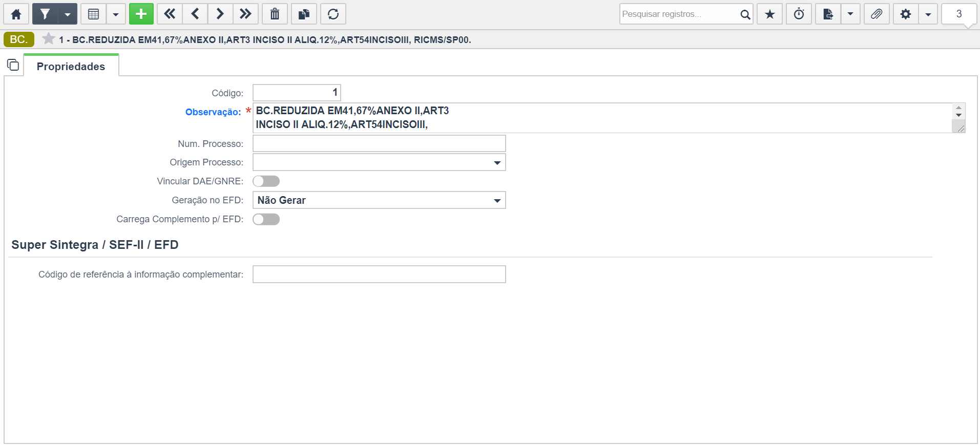Viewport: 980px width, 445px height.
Task: Open favorites star in toolbar
Action: (770, 14)
